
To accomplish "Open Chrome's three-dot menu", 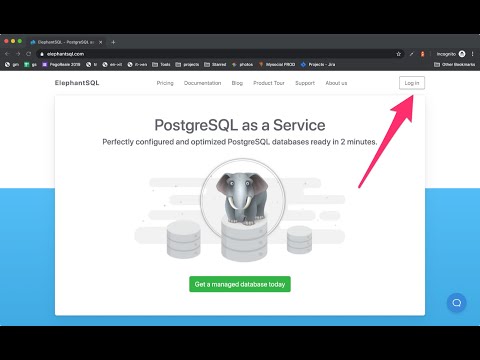I will tap(472, 54).
